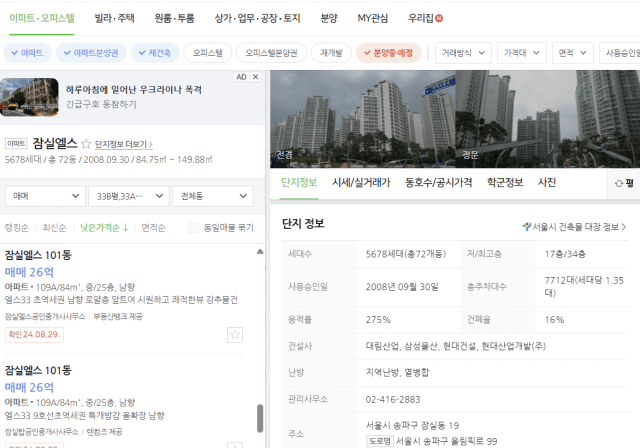Switch to 동호수/공시가격 tab
The height and width of the screenshot is (448, 640).
[x=438, y=183]
